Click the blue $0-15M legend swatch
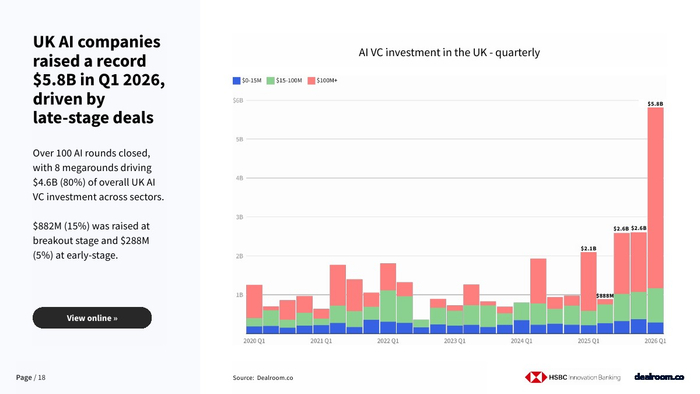This screenshot has height=394, width=700. [x=236, y=81]
